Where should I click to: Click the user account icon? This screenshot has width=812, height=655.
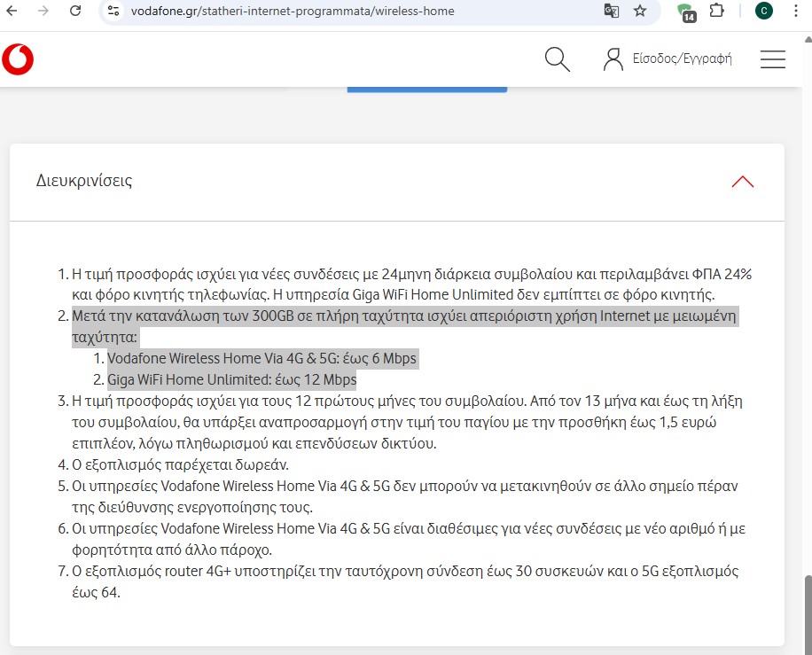pyautogui.click(x=613, y=59)
